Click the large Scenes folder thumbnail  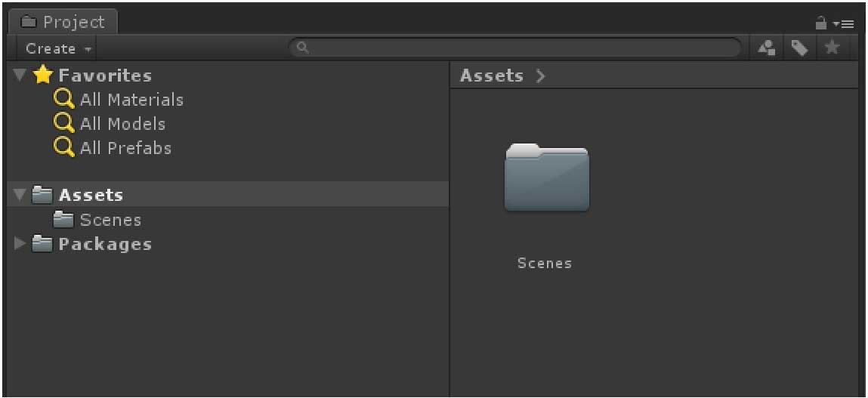pos(546,177)
